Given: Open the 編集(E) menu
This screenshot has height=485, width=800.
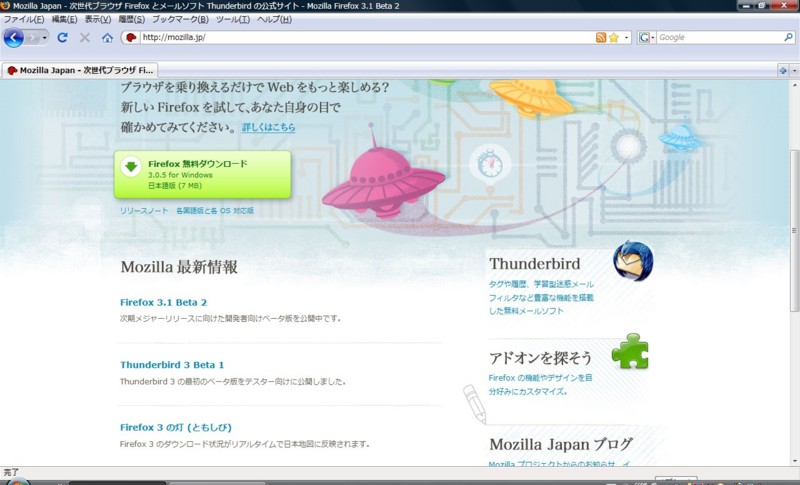Looking at the screenshot, I should click(64, 19).
